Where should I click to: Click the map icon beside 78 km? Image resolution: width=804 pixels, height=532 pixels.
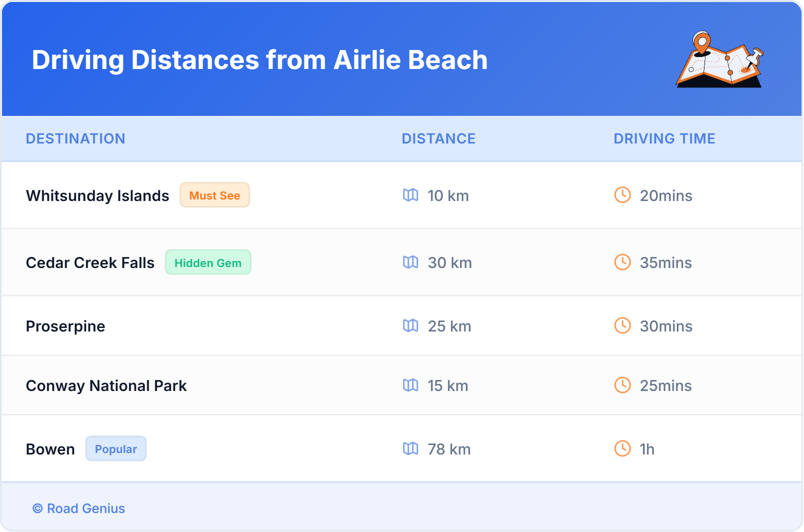[410, 448]
